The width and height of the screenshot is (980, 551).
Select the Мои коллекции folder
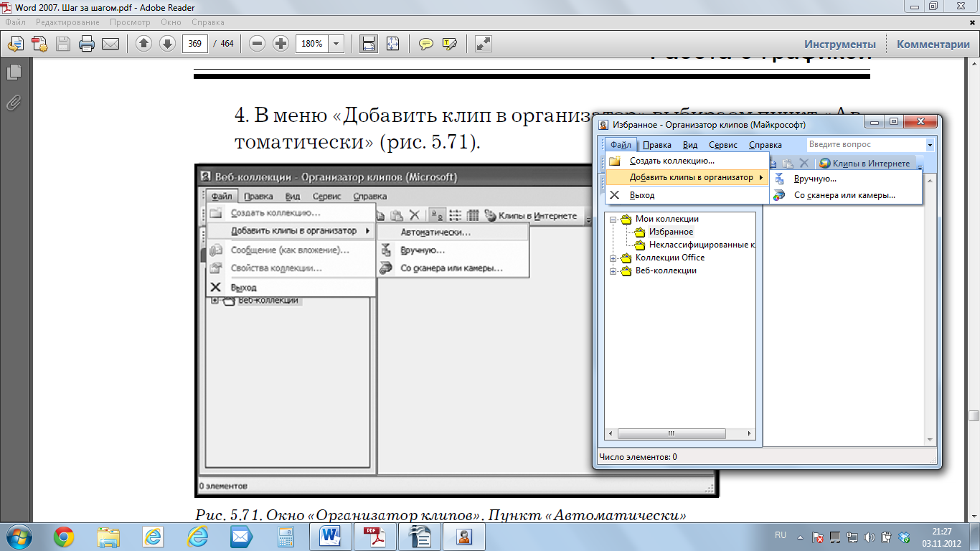pos(667,219)
